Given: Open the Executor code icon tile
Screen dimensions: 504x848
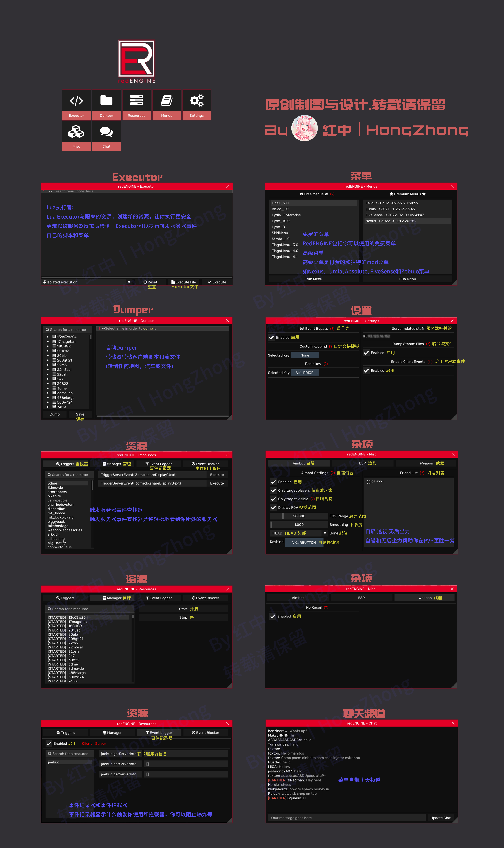Looking at the screenshot, I should click(x=76, y=101).
